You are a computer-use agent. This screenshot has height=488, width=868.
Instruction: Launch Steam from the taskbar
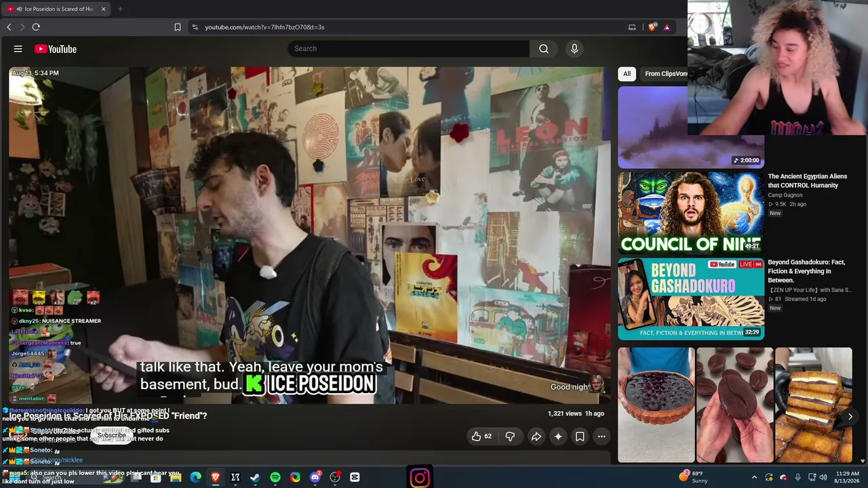255,477
